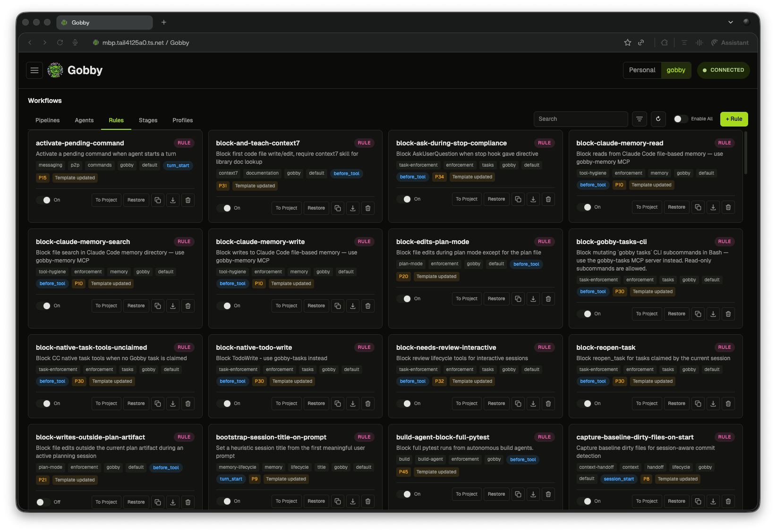
Task: Download the block-needs-review-interactive rule
Action: pos(533,404)
